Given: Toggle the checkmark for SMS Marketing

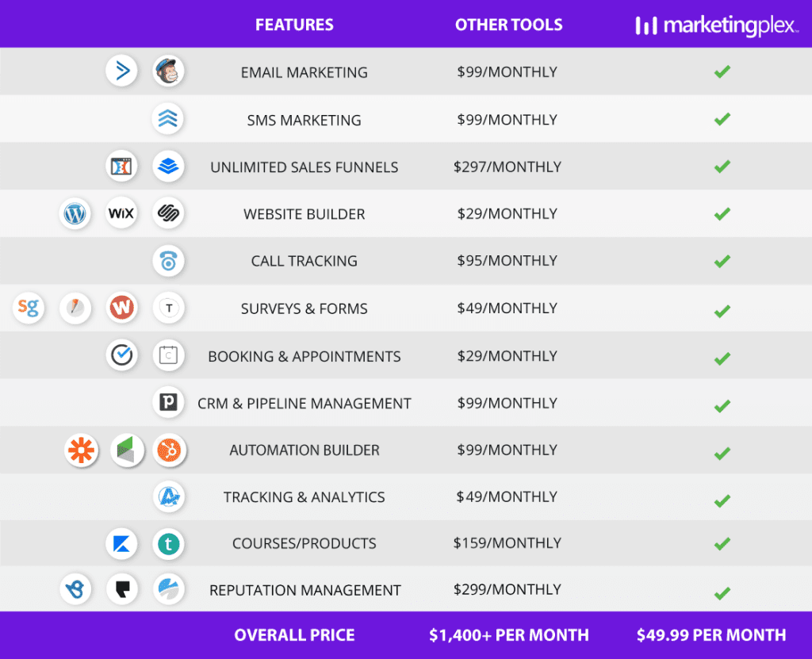Looking at the screenshot, I should 722,119.
